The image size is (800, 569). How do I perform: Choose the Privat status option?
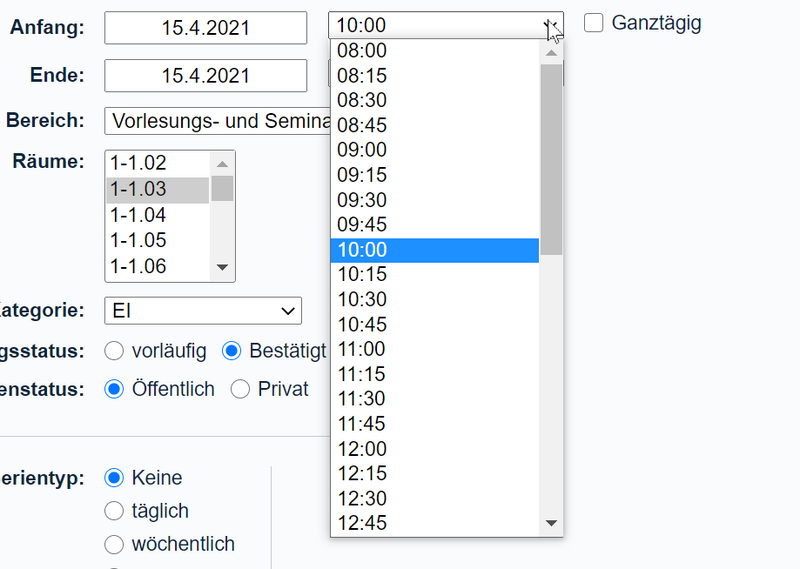click(240, 389)
